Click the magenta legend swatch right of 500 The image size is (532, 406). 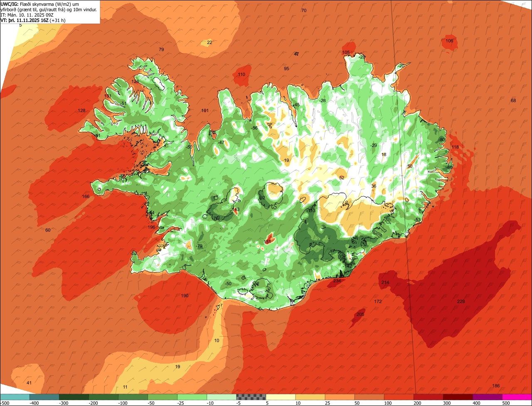[517, 397]
